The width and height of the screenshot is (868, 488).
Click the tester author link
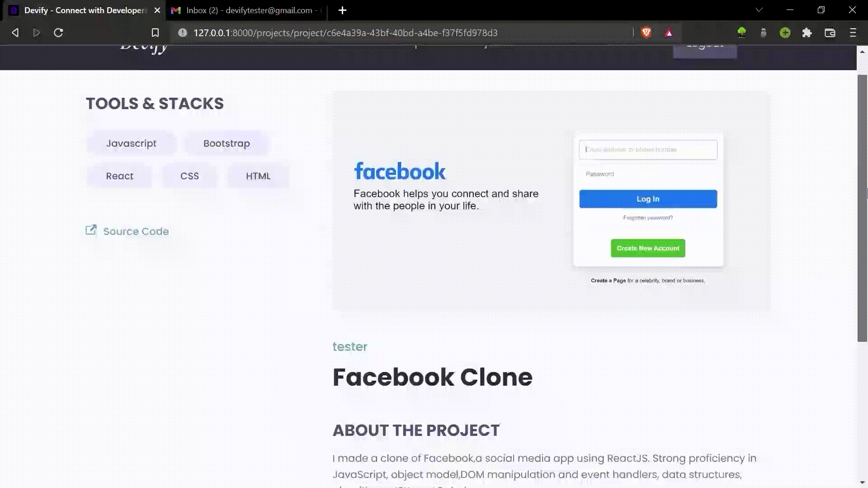point(349,347)
